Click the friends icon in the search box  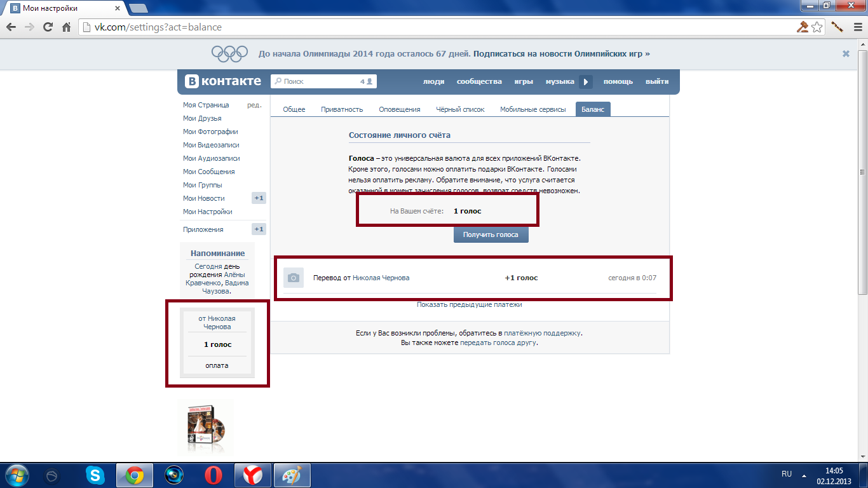tap(369, 81)
